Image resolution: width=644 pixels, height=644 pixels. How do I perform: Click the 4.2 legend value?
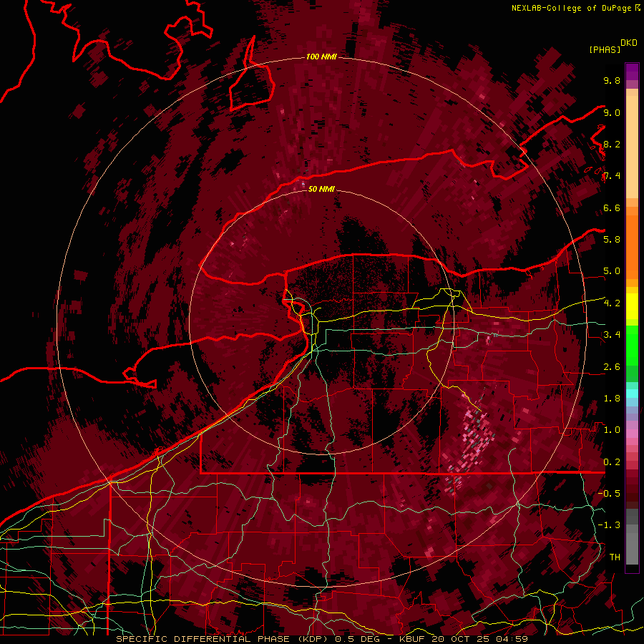(612, 303)
